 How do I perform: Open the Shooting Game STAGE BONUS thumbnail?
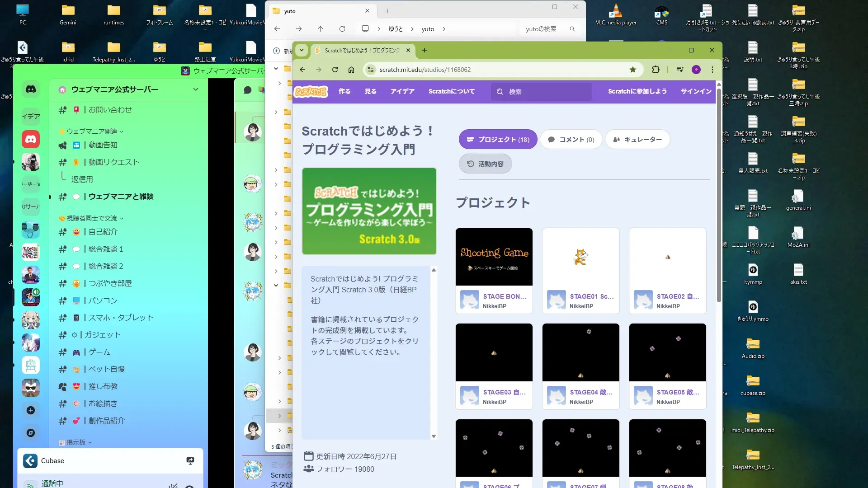tap(494, 257)
